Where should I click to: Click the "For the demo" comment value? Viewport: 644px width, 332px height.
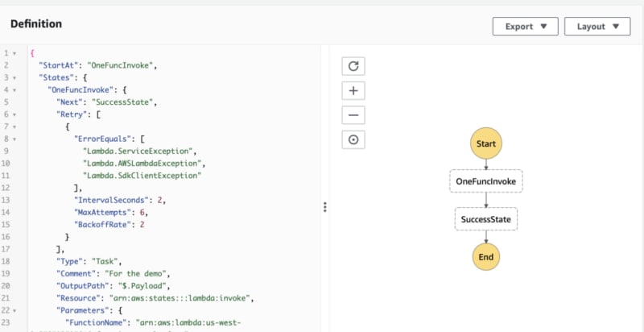point(135,274)
